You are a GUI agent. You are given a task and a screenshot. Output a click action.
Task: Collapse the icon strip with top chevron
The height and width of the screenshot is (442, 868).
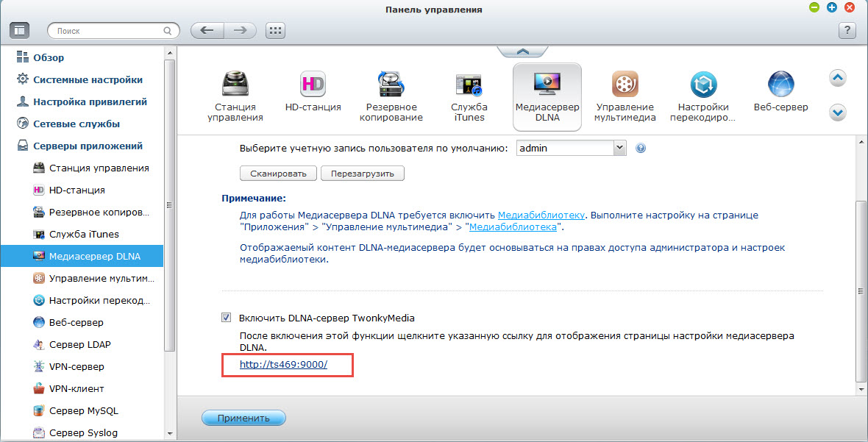pos(522,51)
